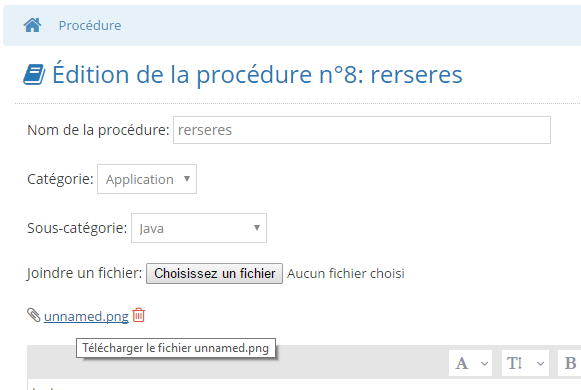
Task: Click the paperclip attachment icon
Action: click(x=33, y=315)
